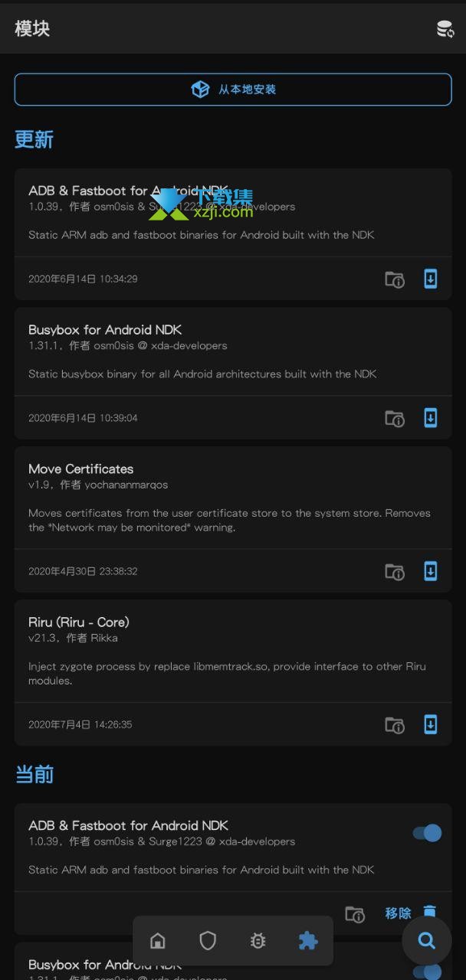Viewport: 466px width, 980px height.
Task: Download the ADB & Fastboot module update
Action: point(431,279)
